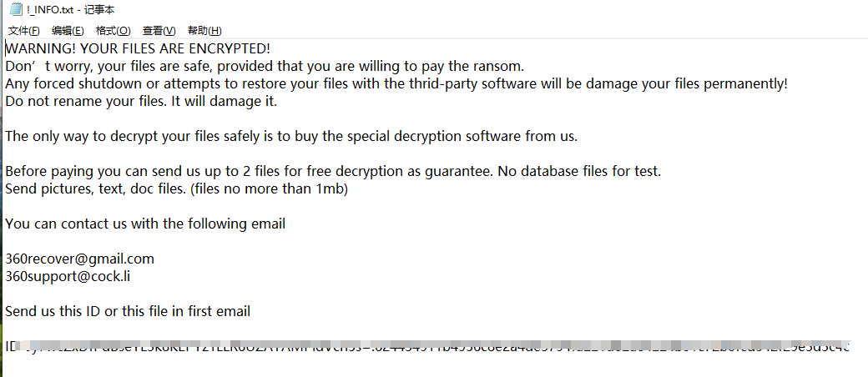868x377 pixels.
Task: Click the line offering free decryption of 2 files
Action: 332,171
